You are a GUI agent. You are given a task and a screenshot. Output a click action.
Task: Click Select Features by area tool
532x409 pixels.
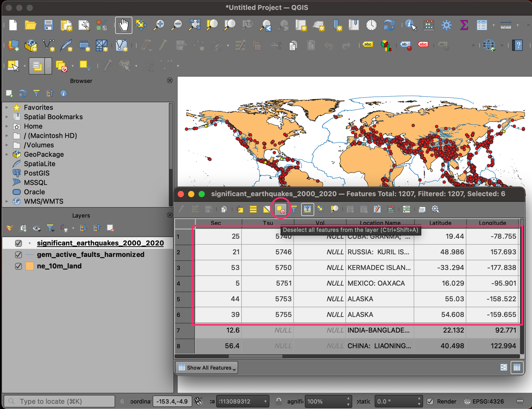[13, 66]
